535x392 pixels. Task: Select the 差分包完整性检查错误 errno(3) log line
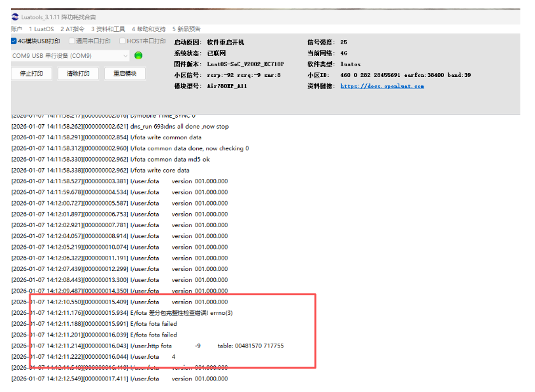click(x=122, y=313)
